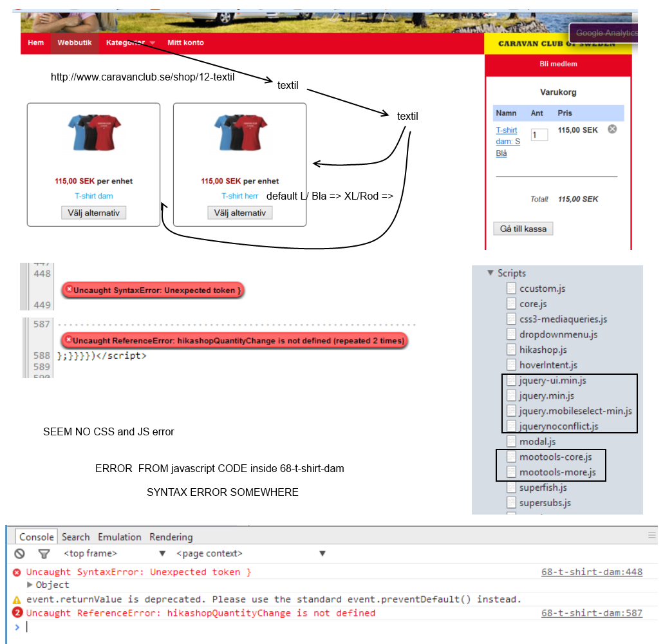Click the Uncaught SyntaxError bubble in source
The width and height of the screenshot is (663, 644).
(x=153, y=290)
